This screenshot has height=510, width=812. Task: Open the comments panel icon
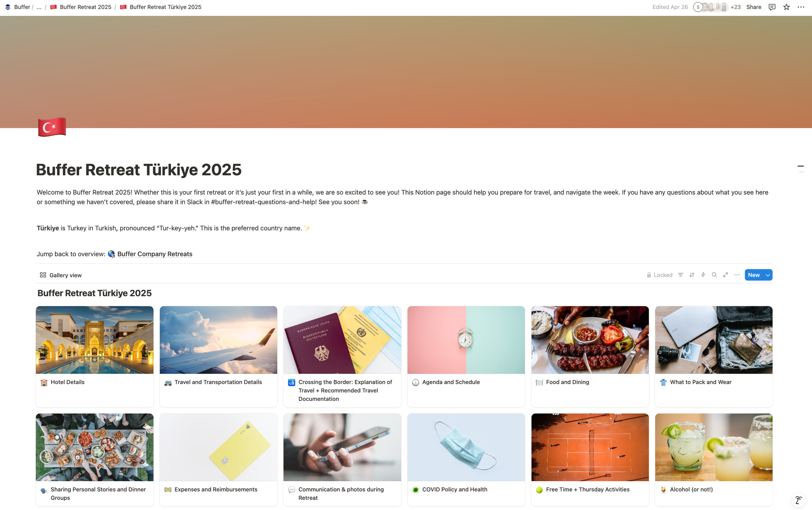[772, 7]
